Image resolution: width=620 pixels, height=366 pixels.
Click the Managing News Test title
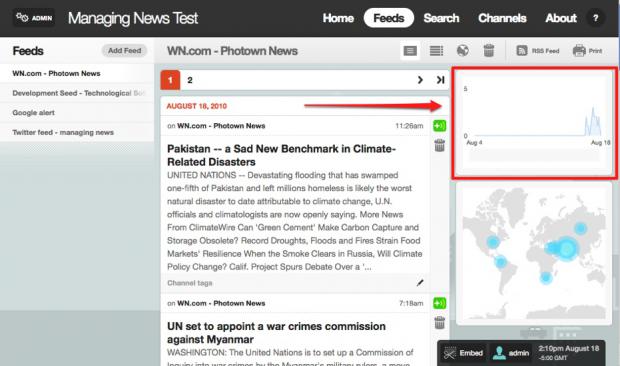[133, 18]
